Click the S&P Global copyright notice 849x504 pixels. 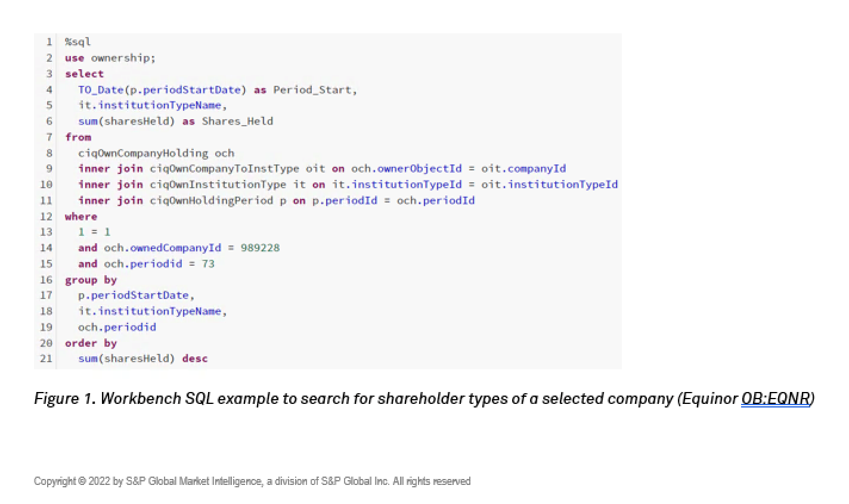(252, 481)
